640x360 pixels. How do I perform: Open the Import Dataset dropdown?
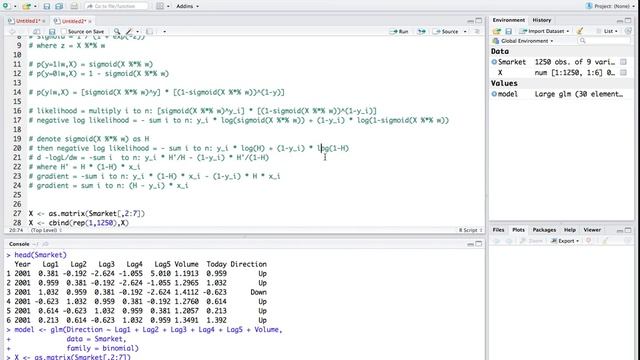(x=544, y=31)
